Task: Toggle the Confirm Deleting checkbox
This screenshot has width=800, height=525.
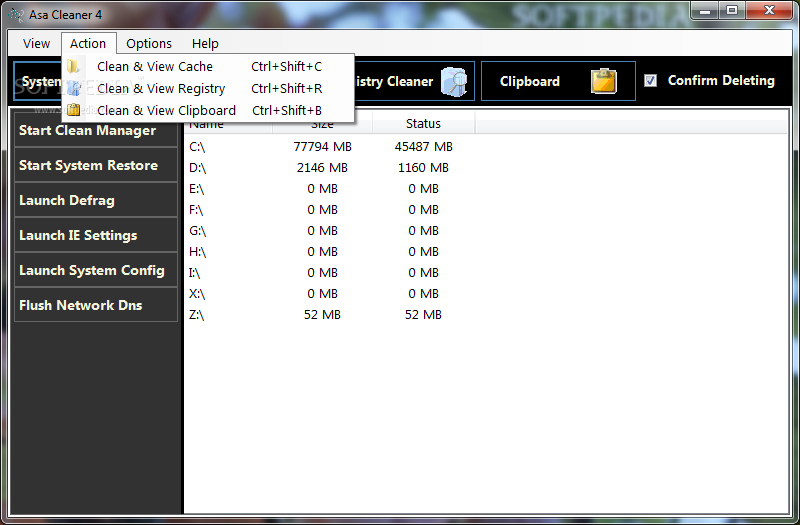Action: pyautogui.click(x=650, y=81)
